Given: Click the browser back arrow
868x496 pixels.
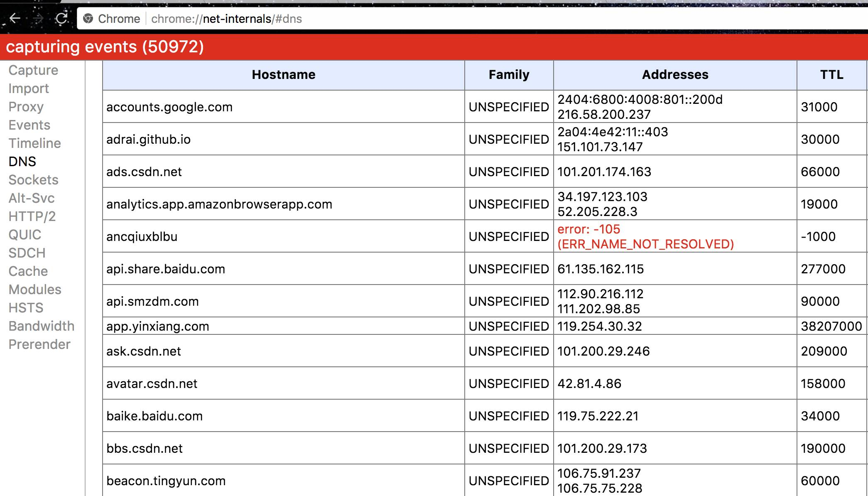Looking at the screenshot, I should click(x=15, y=19).
